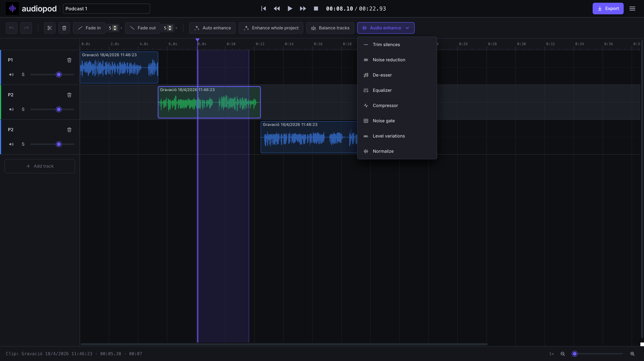Click the 0:10 mark on ruler
This screenshot has height=361, width=644.
click(231, 44)
